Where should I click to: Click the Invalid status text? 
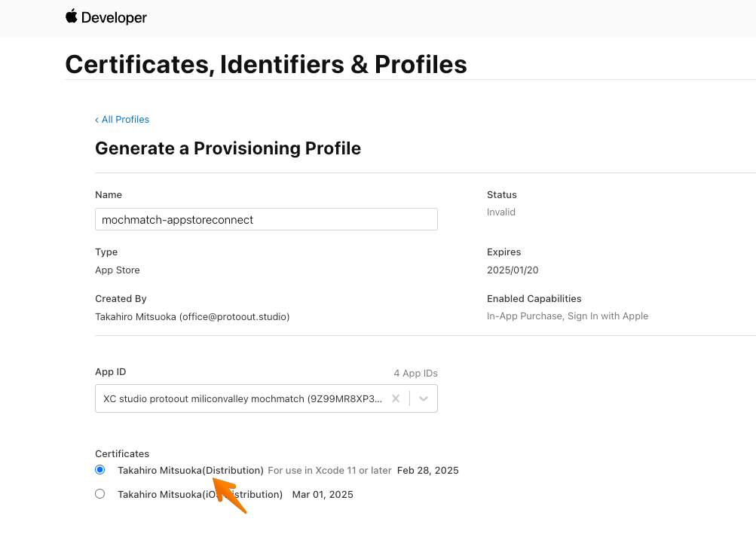coord(501,212)
